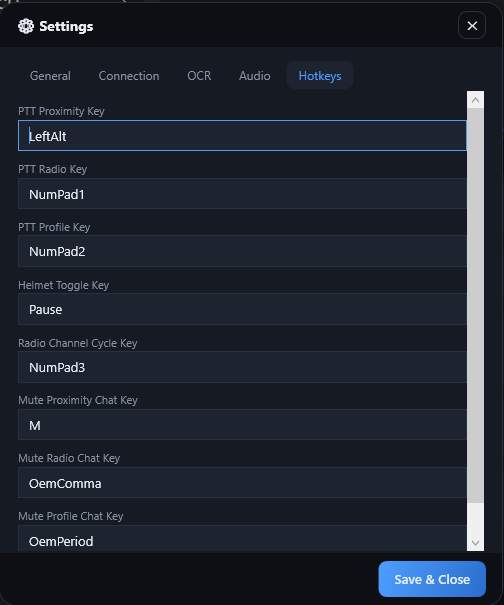Click the Helmet Toggle Key label

[64, 285]
